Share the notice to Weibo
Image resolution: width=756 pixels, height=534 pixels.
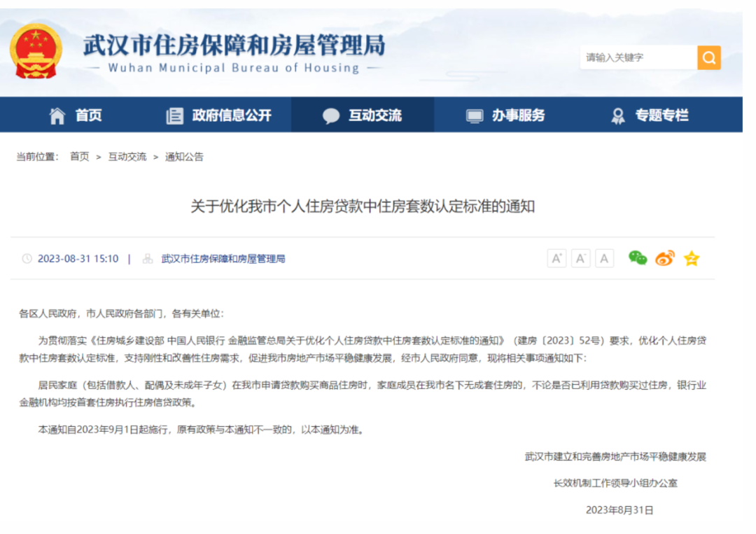click(664, 258)
